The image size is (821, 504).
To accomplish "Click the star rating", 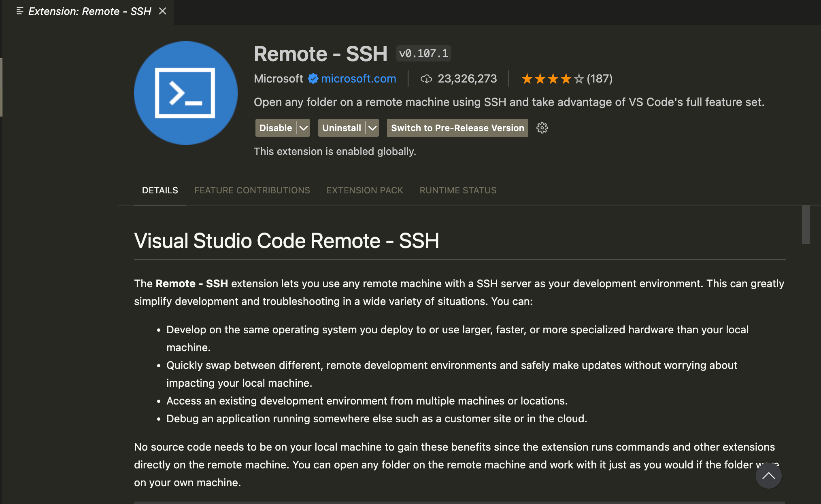I will [553, 78].
